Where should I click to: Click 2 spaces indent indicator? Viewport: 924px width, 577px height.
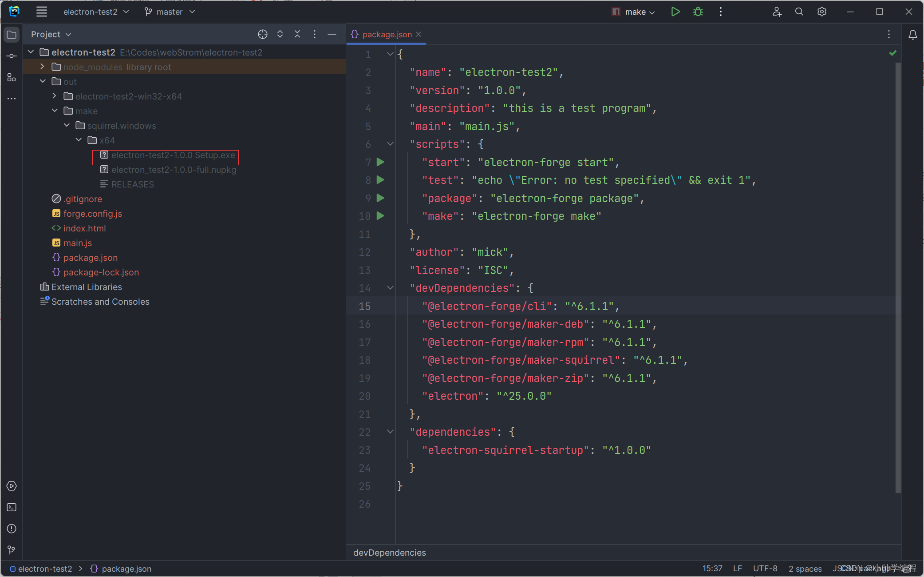805,569
